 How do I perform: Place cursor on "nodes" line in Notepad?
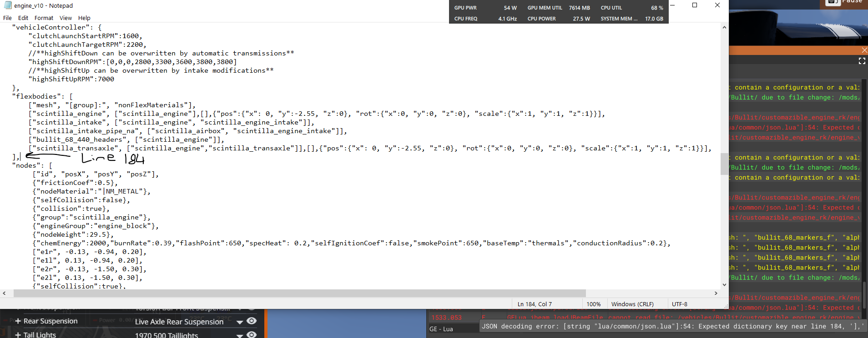point(32,165)
